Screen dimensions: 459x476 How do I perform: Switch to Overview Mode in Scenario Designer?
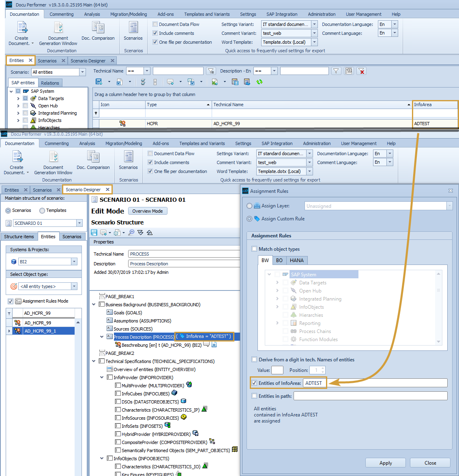[147, 211]
